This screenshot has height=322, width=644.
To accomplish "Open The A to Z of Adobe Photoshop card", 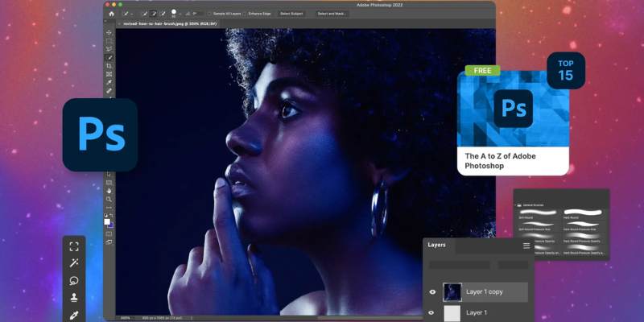I will coord(513,123).
